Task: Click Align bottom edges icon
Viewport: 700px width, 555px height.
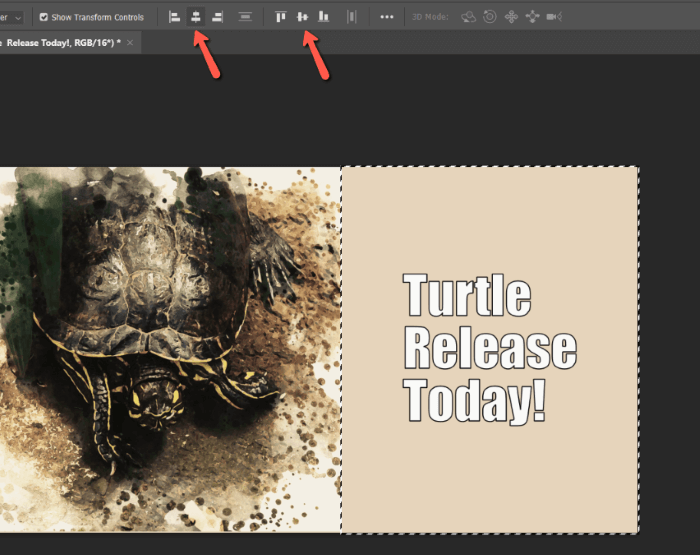Action: pos(323,17)
